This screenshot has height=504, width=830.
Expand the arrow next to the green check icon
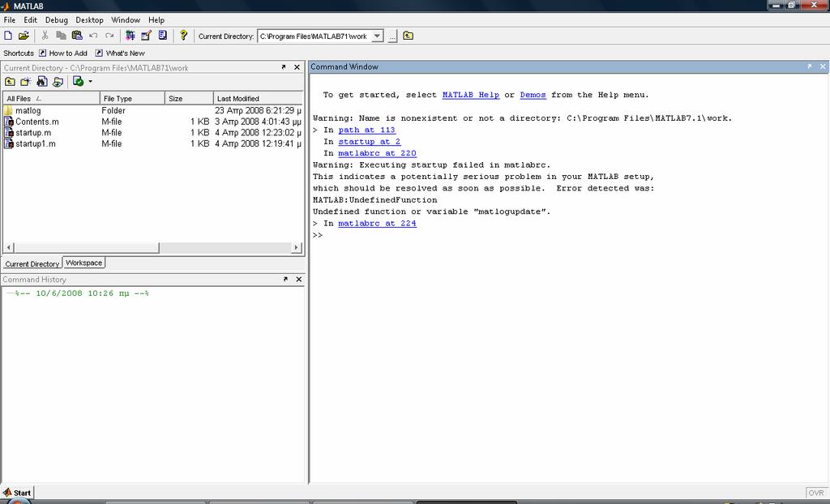tap(91, 82)
